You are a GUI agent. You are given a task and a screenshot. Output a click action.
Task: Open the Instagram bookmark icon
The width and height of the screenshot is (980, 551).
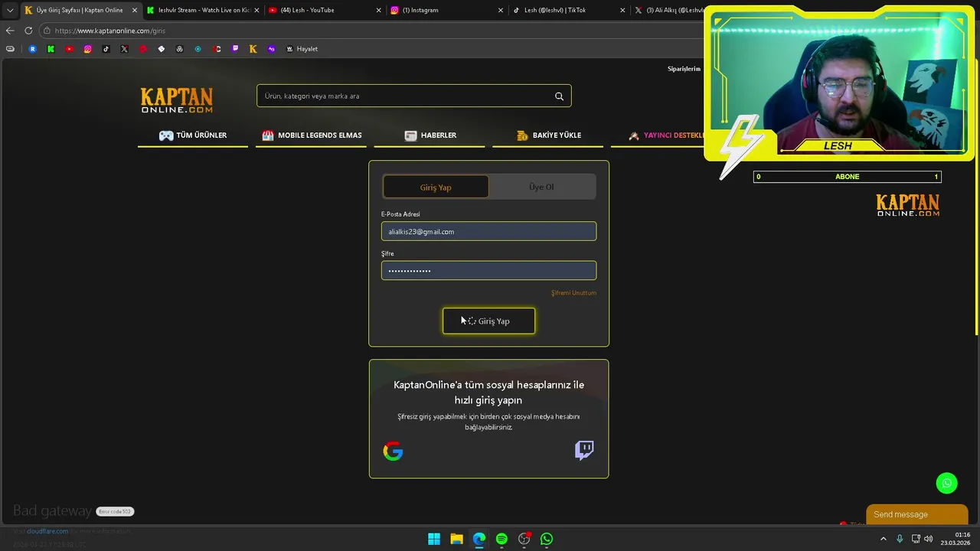click(x=87, y=49)
